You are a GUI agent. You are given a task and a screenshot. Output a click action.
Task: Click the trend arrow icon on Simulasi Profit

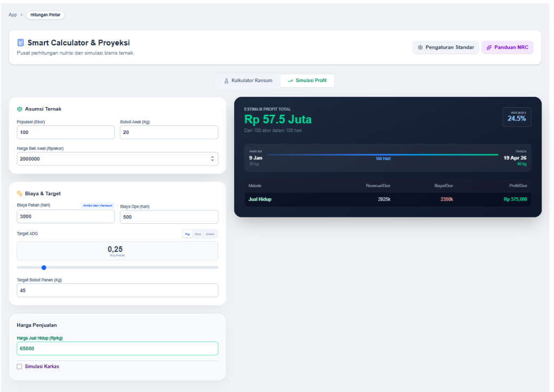[x=291, y=81]
